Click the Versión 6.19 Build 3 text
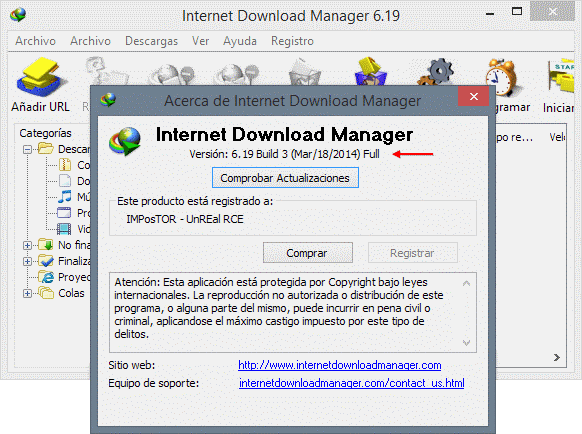 coord(284,154)
